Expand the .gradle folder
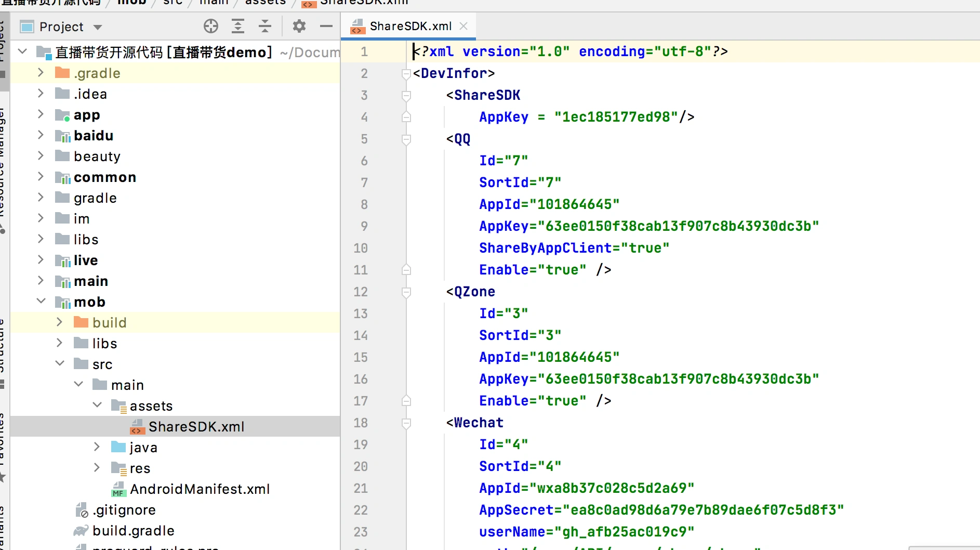The image size is (980, 550). [x=41, y=73]
